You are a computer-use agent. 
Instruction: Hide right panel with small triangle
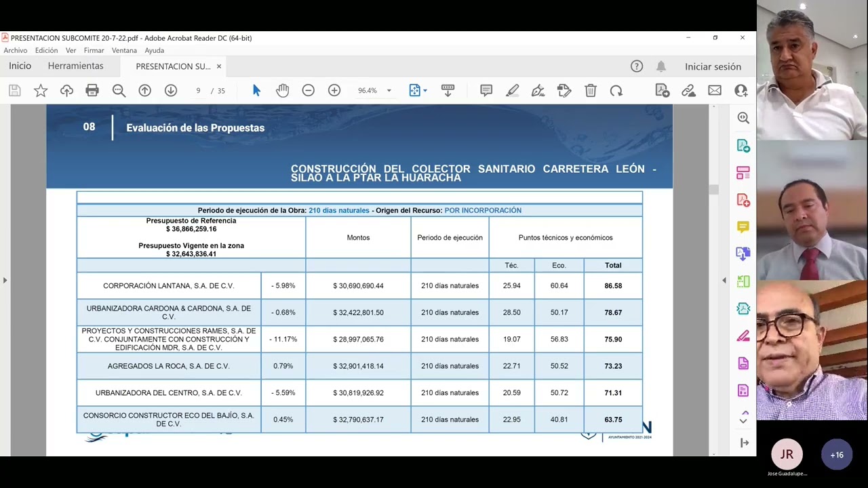pyautogui.click(x=724, y=280)
